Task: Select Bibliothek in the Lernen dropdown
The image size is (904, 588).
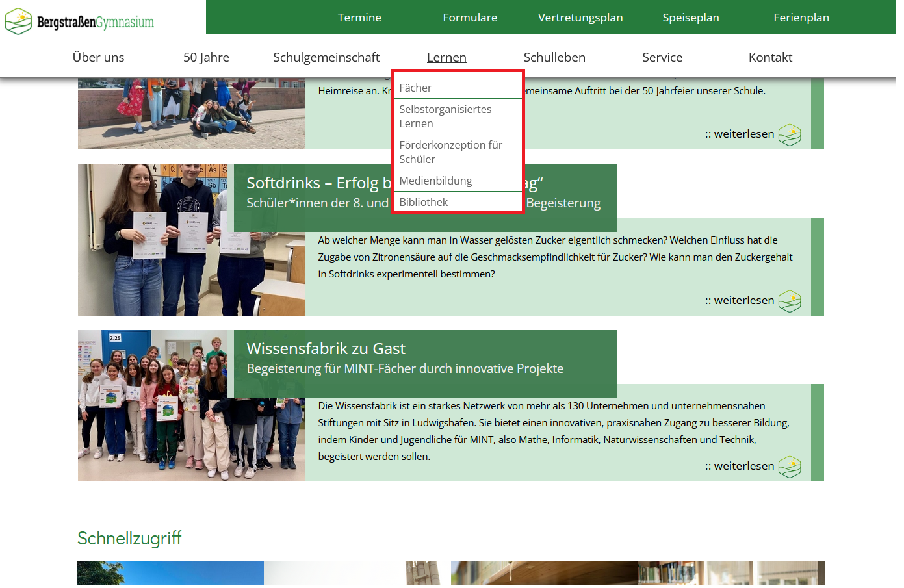Action: tap(424, 202)
